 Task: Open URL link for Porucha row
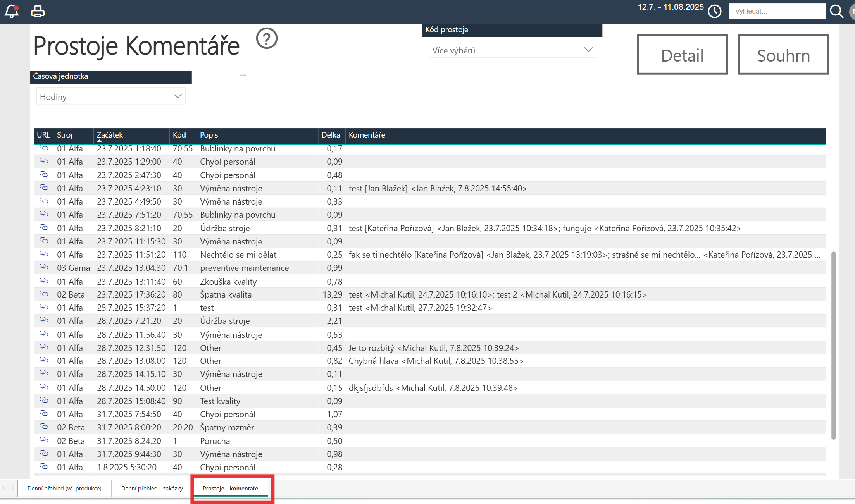tap(44, 440)
